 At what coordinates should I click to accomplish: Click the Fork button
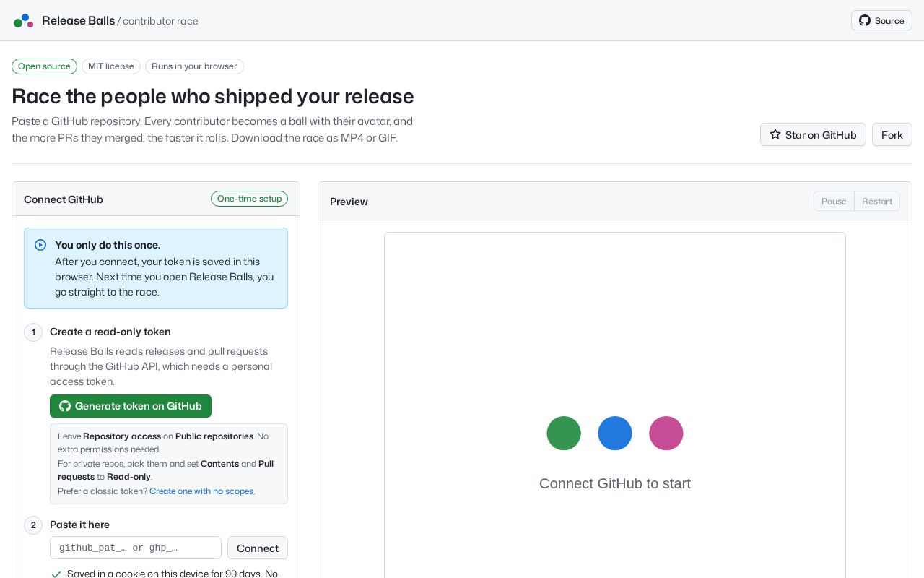point(892,134)
